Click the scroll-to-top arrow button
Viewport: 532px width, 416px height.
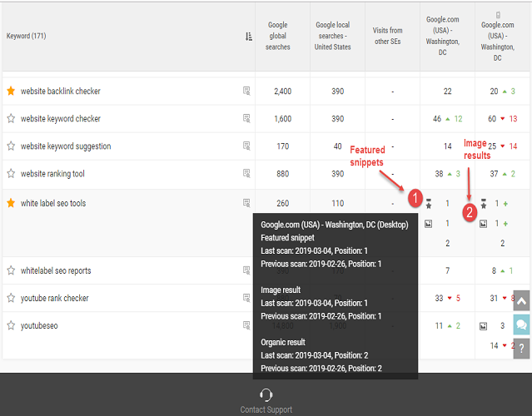click(521, 300)
